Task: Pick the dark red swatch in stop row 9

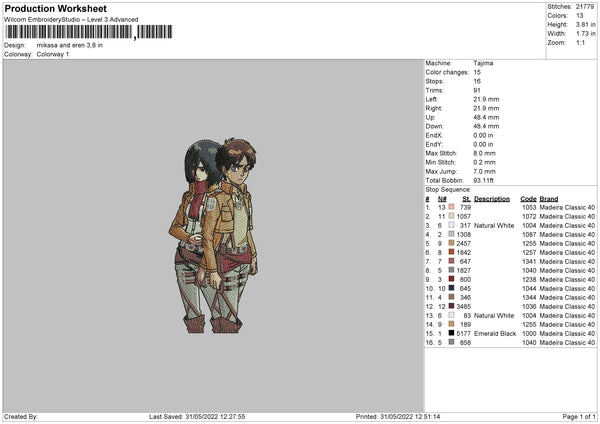Action: pyautogui.click(x=452, y=279)
